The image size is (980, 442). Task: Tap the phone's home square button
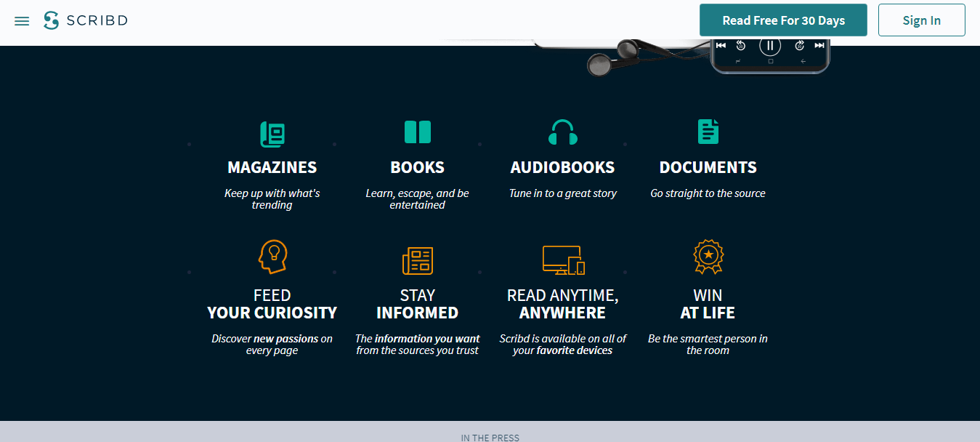click(771, 61)
